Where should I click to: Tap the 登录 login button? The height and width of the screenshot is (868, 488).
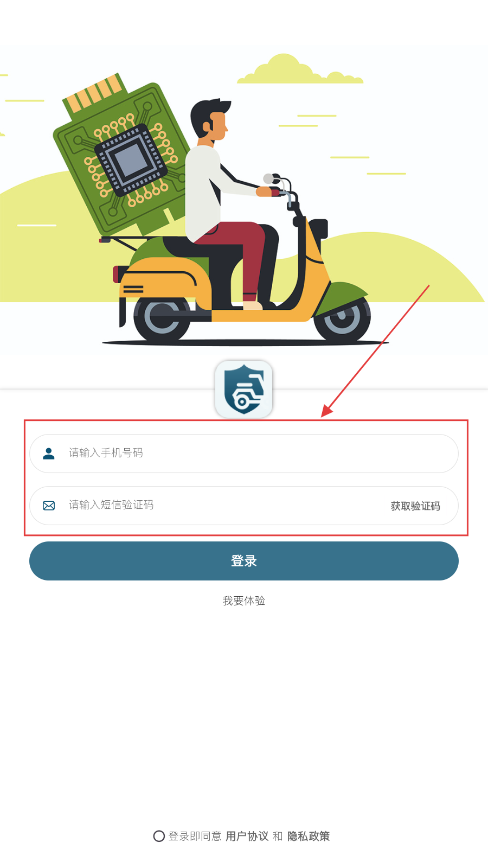tap(244, 561)
